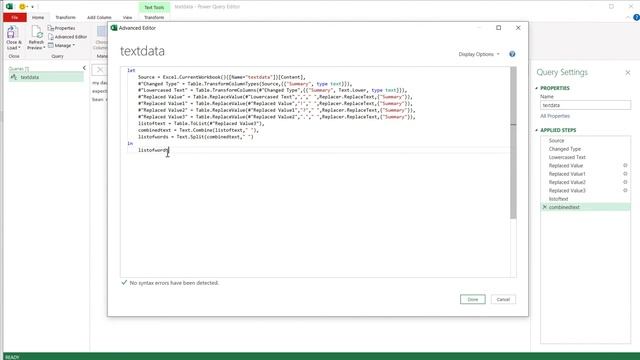Open gear settings for Replaced Value step
The image size is (640, 360).
coord(625,165)
